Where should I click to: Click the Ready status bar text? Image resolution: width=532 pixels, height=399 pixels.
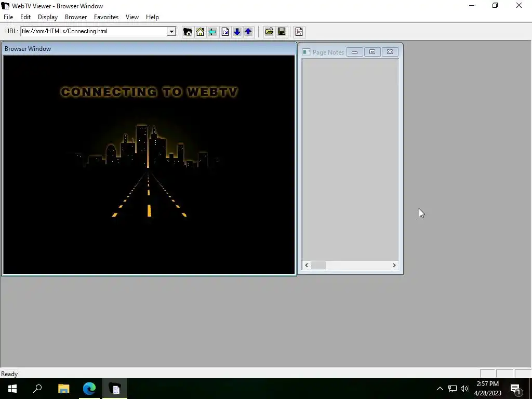(x=9, y=374)
